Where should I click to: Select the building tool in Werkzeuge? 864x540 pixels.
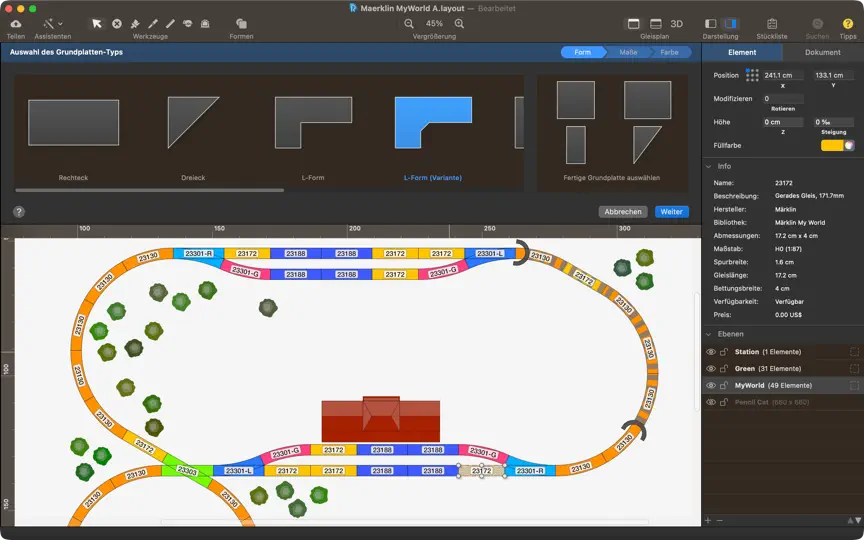pyautogui.click(x=205, y=24)
